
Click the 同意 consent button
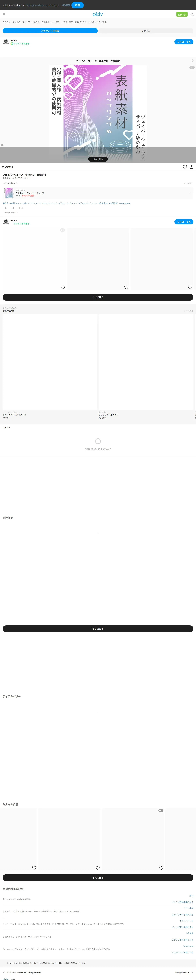(x=78, y=5)
